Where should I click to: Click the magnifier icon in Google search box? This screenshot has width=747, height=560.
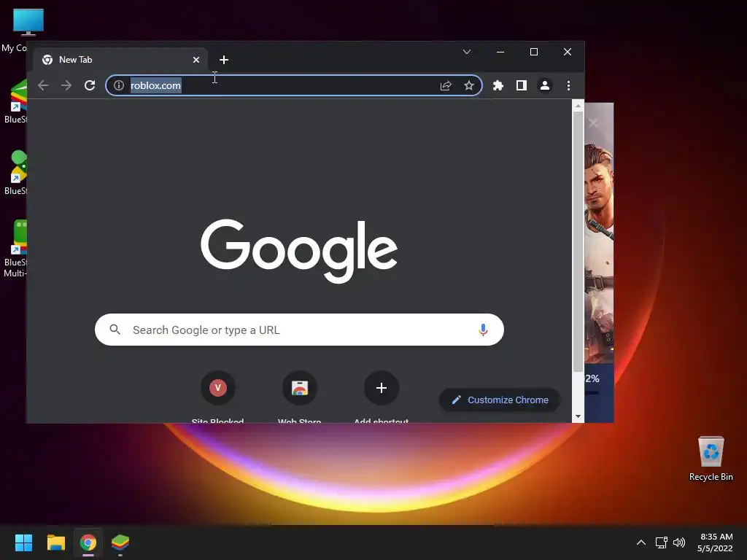(115, 329)
